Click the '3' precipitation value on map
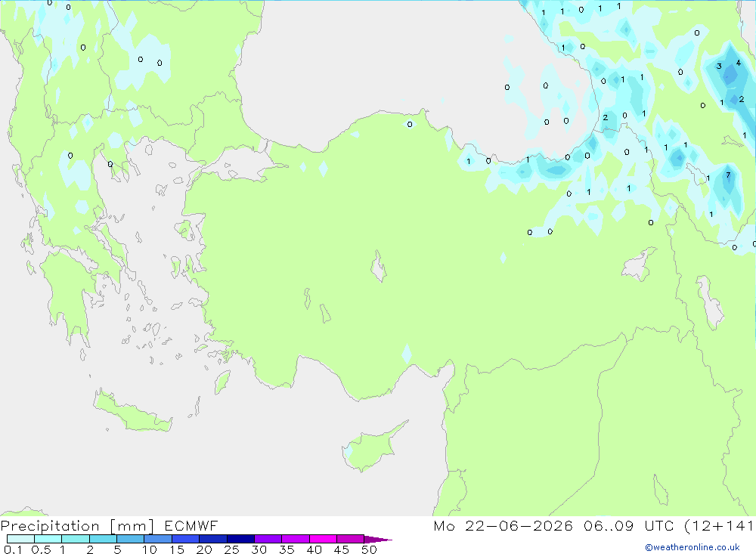 (719, 66)
